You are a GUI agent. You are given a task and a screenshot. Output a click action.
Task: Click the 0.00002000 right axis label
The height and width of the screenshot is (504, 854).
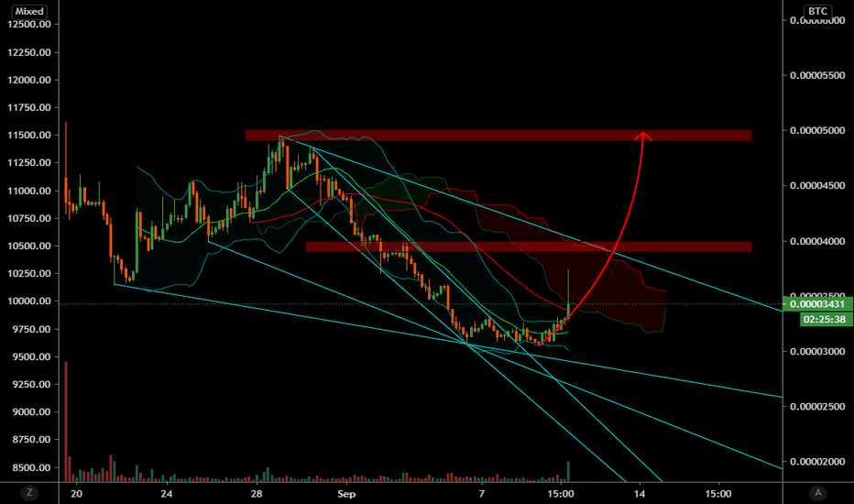pos(817,462)
